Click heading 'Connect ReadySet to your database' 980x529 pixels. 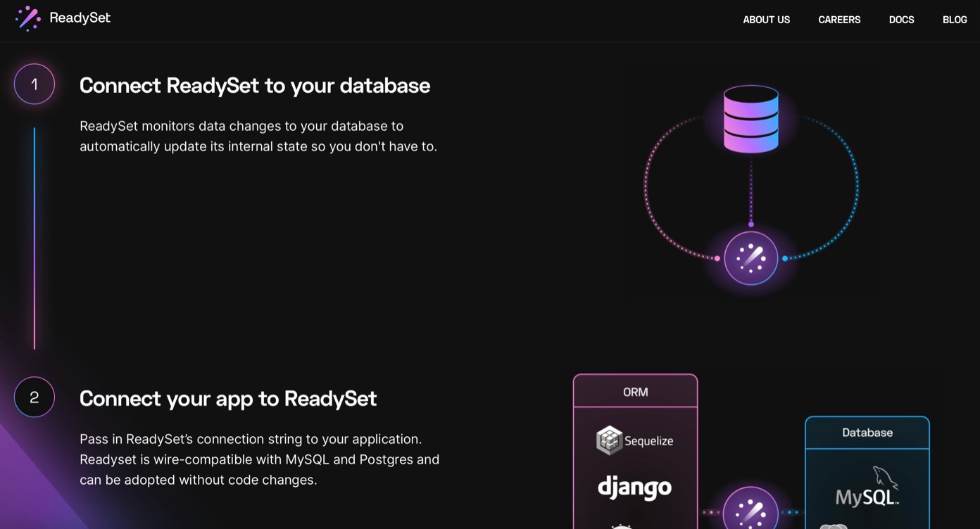(x=255, y=86)
